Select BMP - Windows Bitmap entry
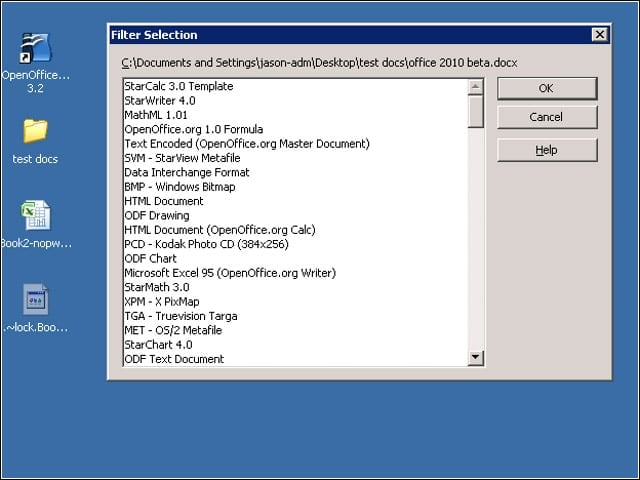Image resolution: width=640 pixels, height=480 pixels. click(x=296, y=187)
